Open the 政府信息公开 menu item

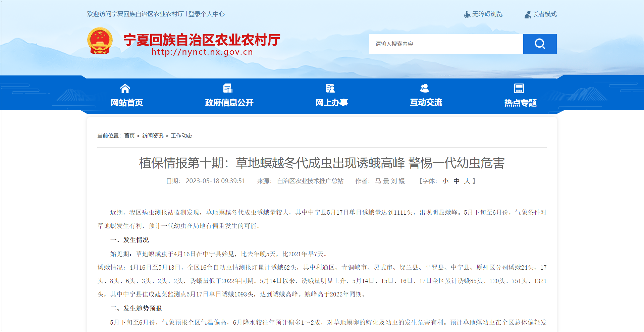pos(229,103)
